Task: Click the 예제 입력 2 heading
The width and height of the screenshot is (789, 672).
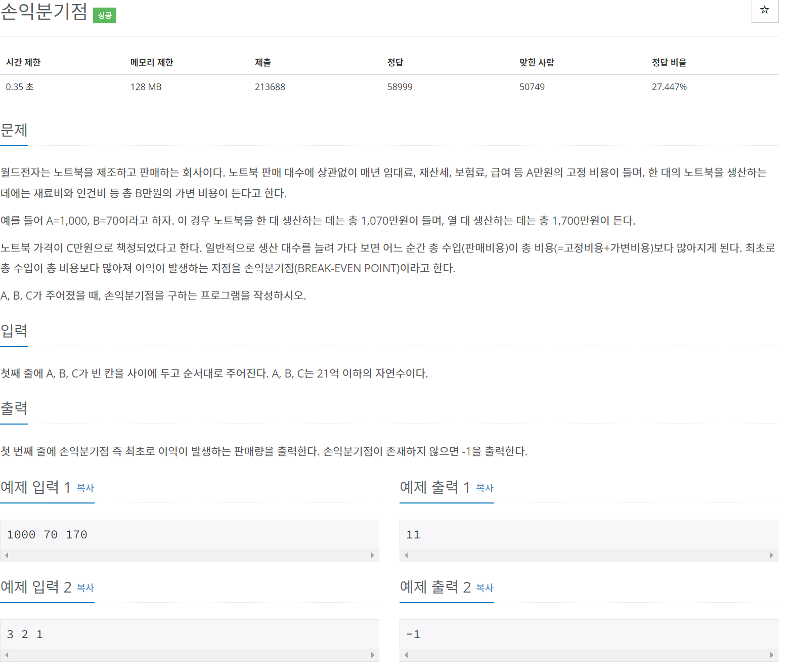Action: [x=36, y=587]
